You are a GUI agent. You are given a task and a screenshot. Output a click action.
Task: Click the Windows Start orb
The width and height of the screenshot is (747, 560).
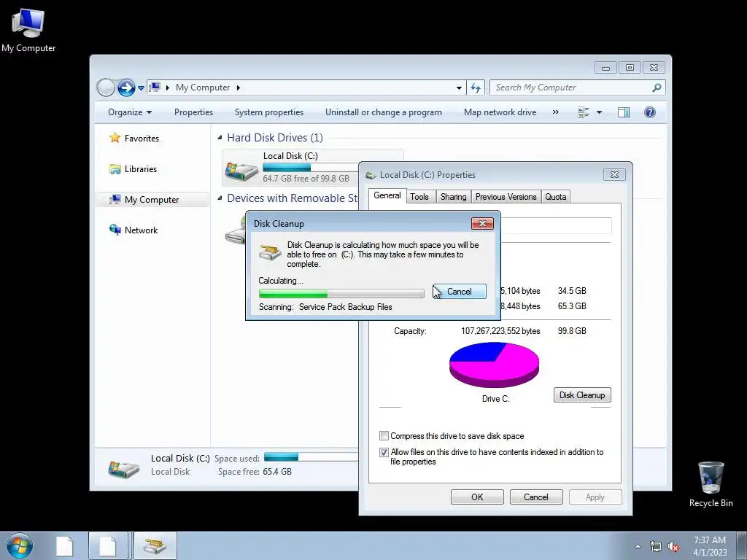click(20, 545)
